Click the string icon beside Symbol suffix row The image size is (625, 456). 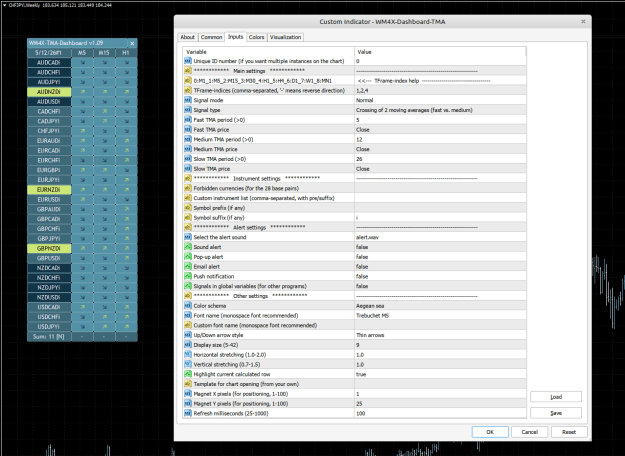[x=188, y=218]
